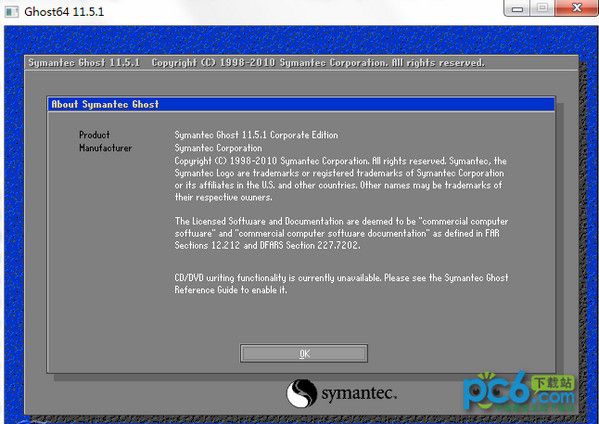Click the 'their respective owners.' line
Viewport: 599px width, 424px height.
click(x=223, y=197)
